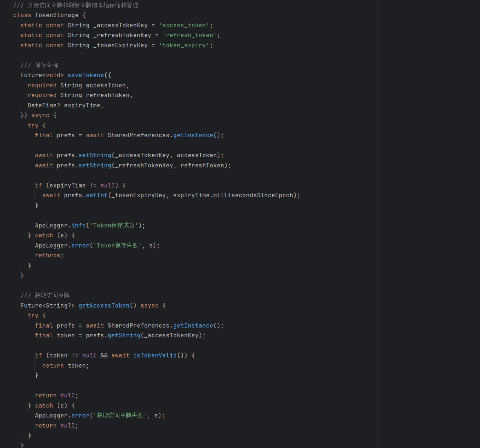This screenshot has height=448, width=480.
Task: Click the '/// 保存令牌' doc comment
Action: (x=39, y=65)
